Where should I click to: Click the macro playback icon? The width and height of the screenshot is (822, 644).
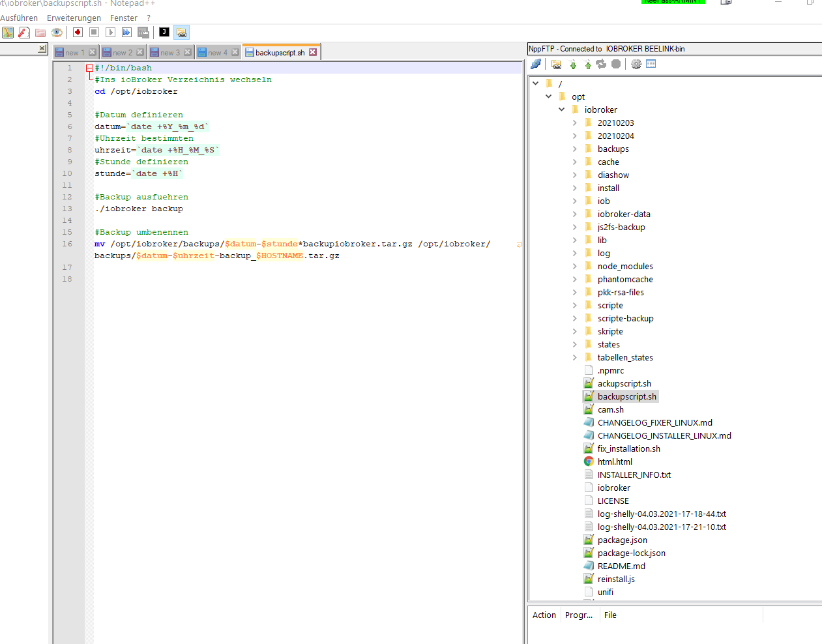(110, 33)
